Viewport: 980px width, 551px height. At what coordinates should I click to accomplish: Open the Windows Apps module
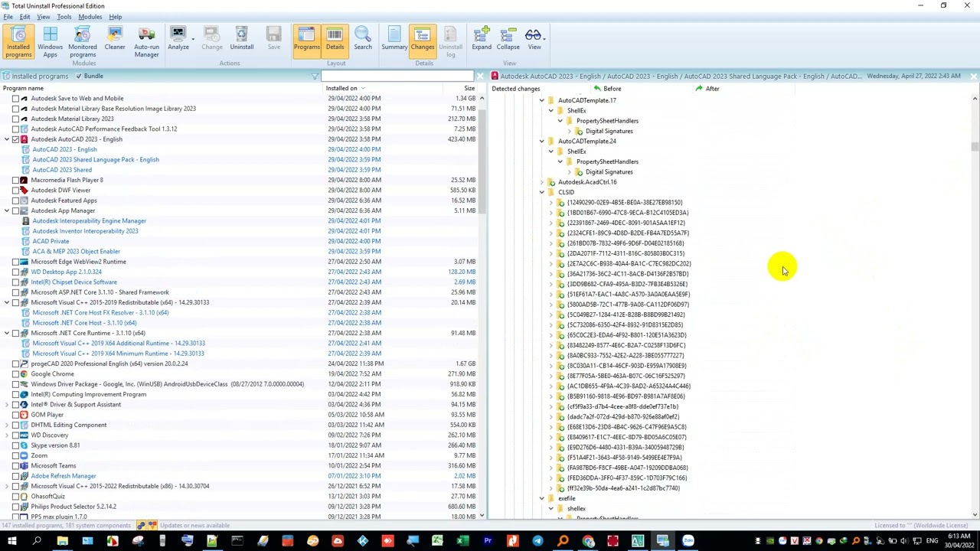coord(50,41)
